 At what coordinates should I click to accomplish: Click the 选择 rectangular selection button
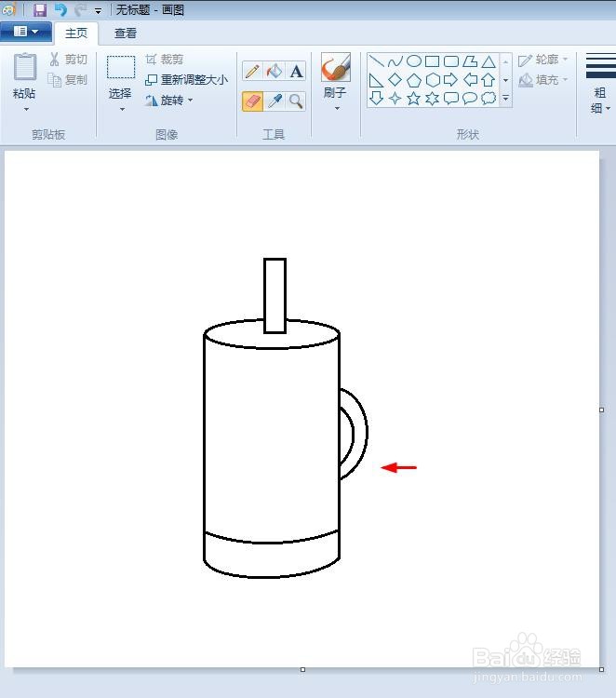pyautogui.click(x=121, y=74)
